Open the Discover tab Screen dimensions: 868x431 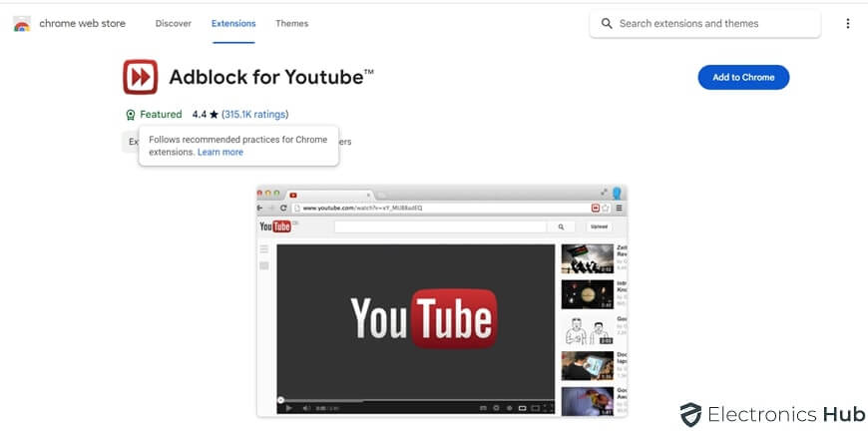pos(174,23)
